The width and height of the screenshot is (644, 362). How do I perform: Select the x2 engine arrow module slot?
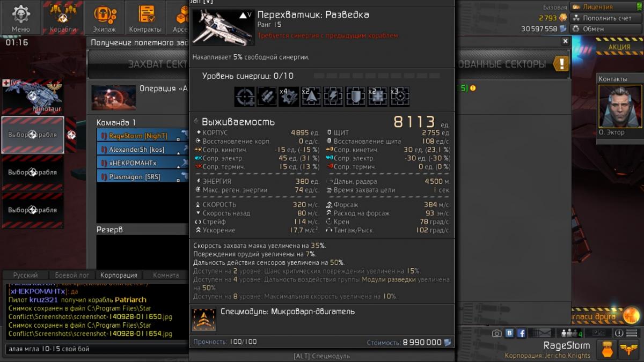[x=311, y=97]
